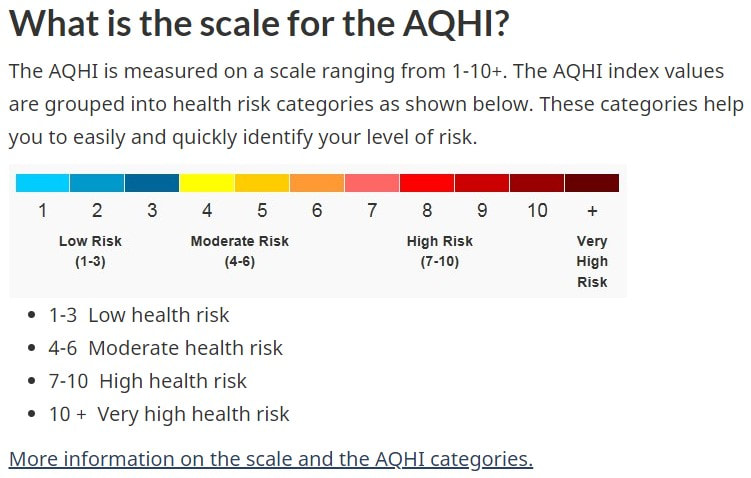
Task: Pick the bright red swatch above number 8
Action: (427, 183)
